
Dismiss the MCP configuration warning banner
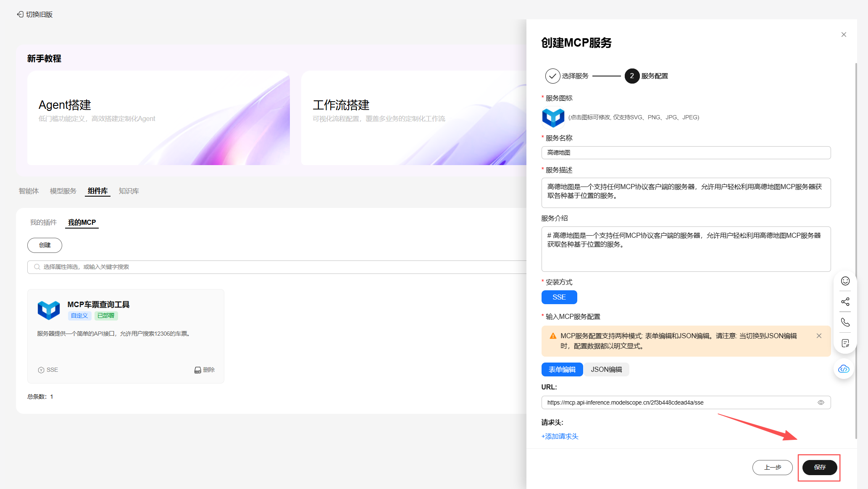click(x=818, y=336)
